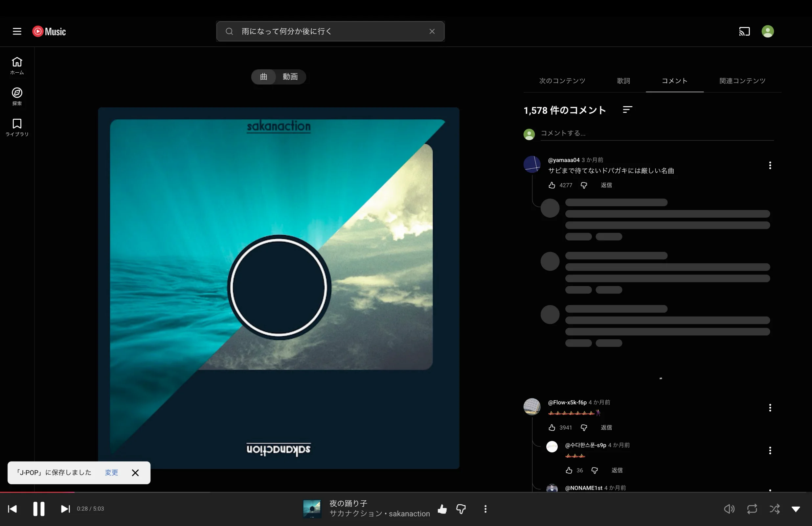Click @yamaaa04 profile avatar
This screenshot has height=526, width=812.
tap(532, 165)
